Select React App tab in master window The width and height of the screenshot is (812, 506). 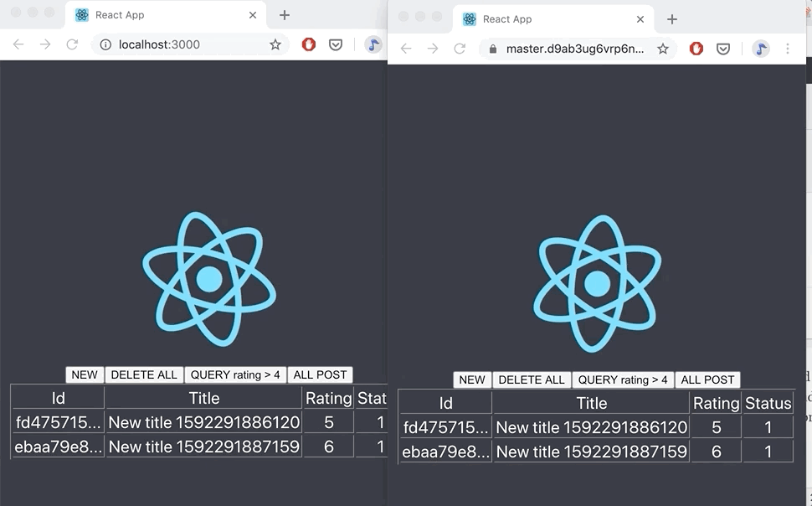[553, 19]
